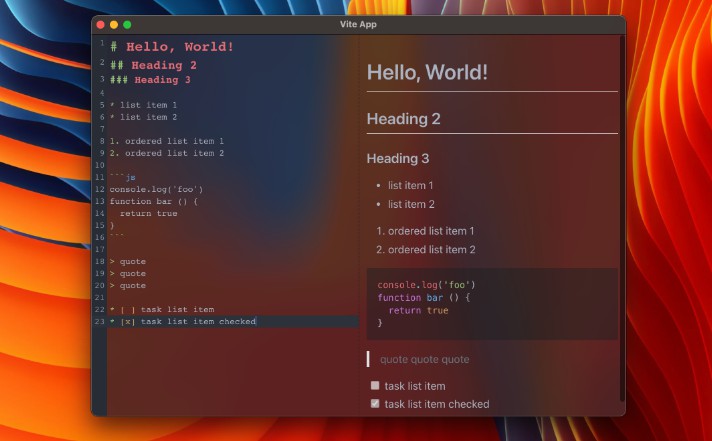Image resolution: width=712 pixels, height=441 pixels.
Task: Click '* [x] task list item checked' editor line
Action: click(183, 322)
